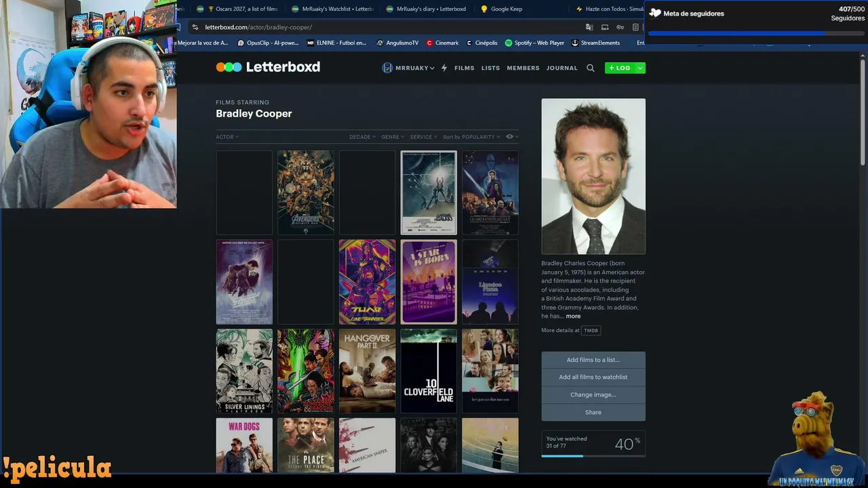Click the watched 40% progress bar

coord(593,456)
